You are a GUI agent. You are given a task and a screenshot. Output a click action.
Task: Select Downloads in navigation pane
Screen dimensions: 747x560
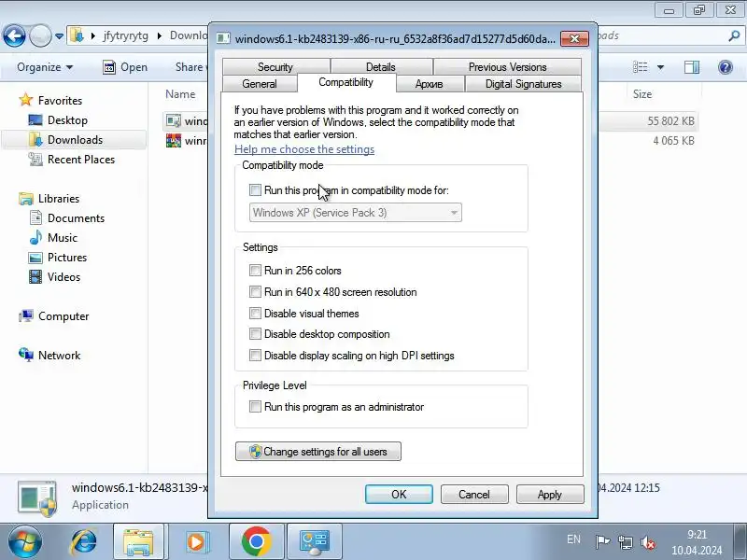[x=75, y=139]
